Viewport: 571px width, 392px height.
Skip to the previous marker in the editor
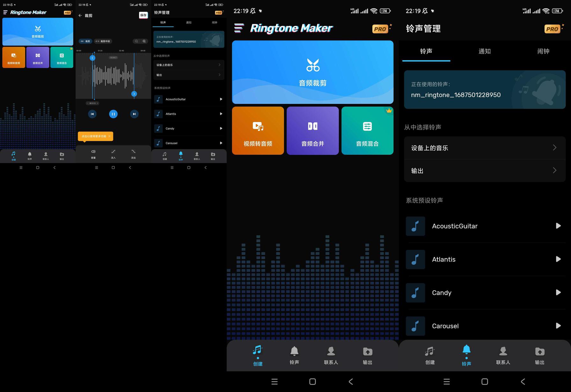92,114
